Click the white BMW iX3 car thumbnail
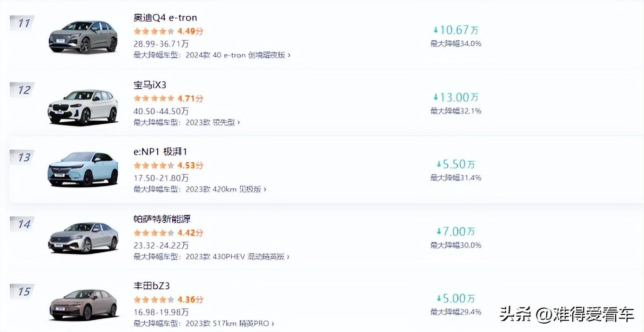The image size is (644, 332). [83, 107]
